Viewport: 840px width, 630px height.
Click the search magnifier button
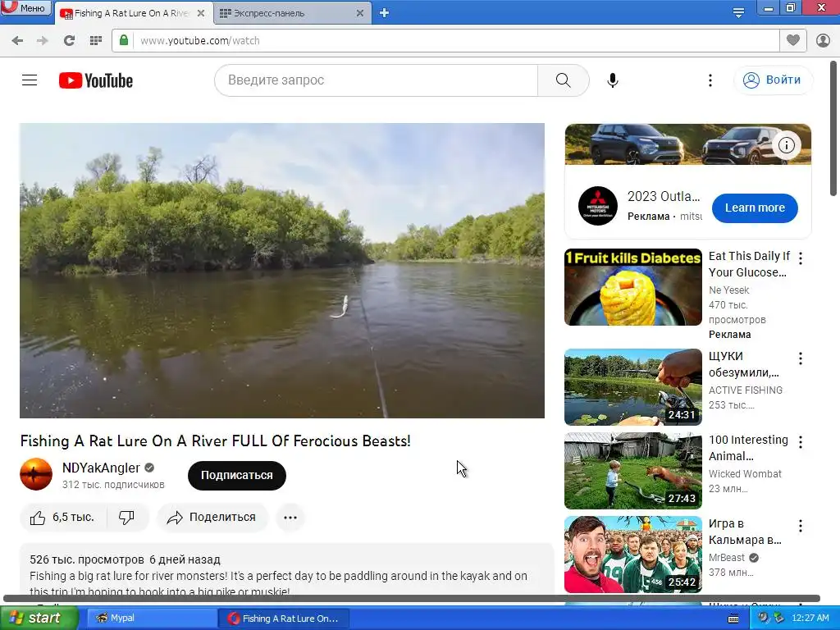(x=563, y=80)
